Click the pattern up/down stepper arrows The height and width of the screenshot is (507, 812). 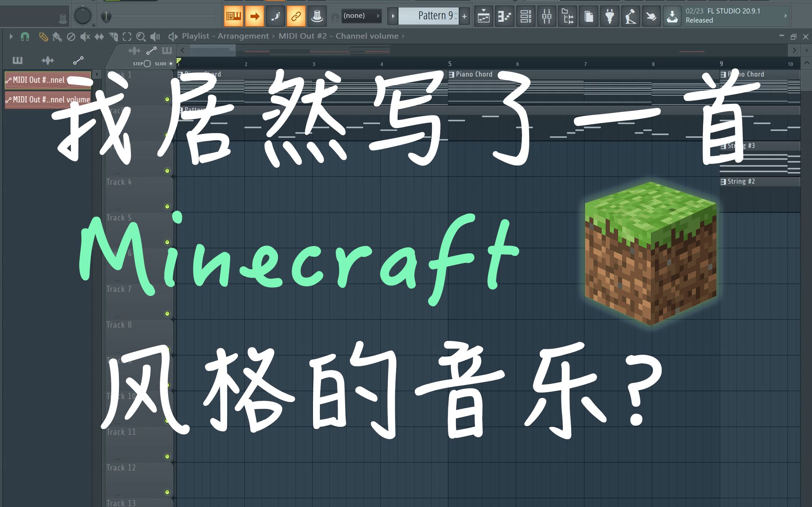(x=456, y=16)
